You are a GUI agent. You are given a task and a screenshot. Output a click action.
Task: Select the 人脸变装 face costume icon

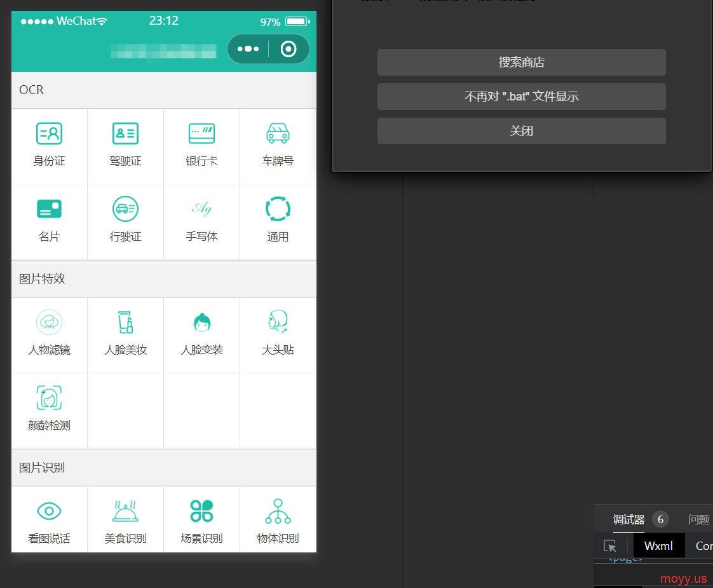[x=202, y=322]
